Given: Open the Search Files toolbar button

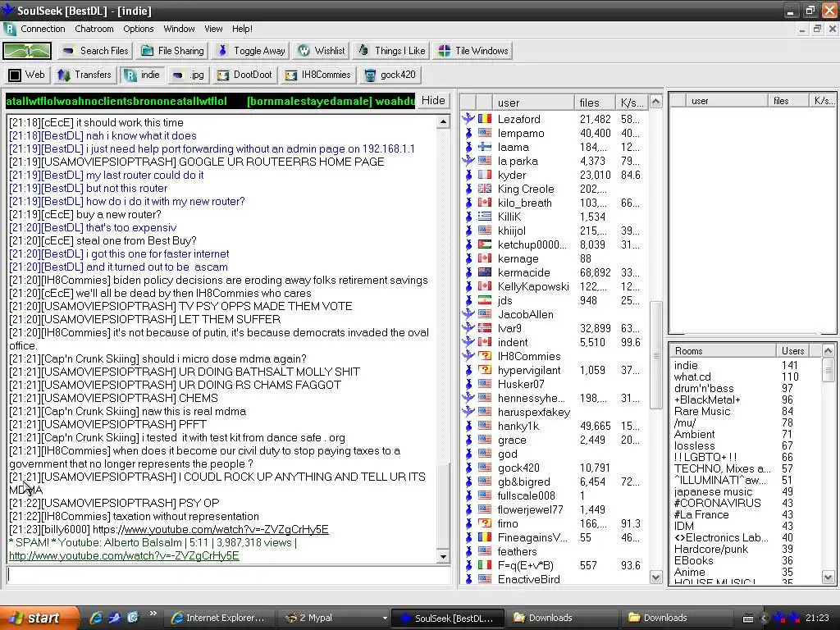Looking at the screenshot, I should (x=95, y=51).
